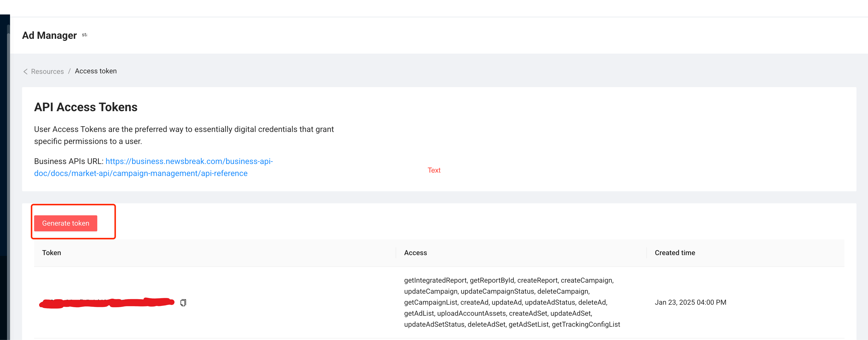Click the access list starting with getIntegratedReport

pyautogui.click(x=512, y=302)
